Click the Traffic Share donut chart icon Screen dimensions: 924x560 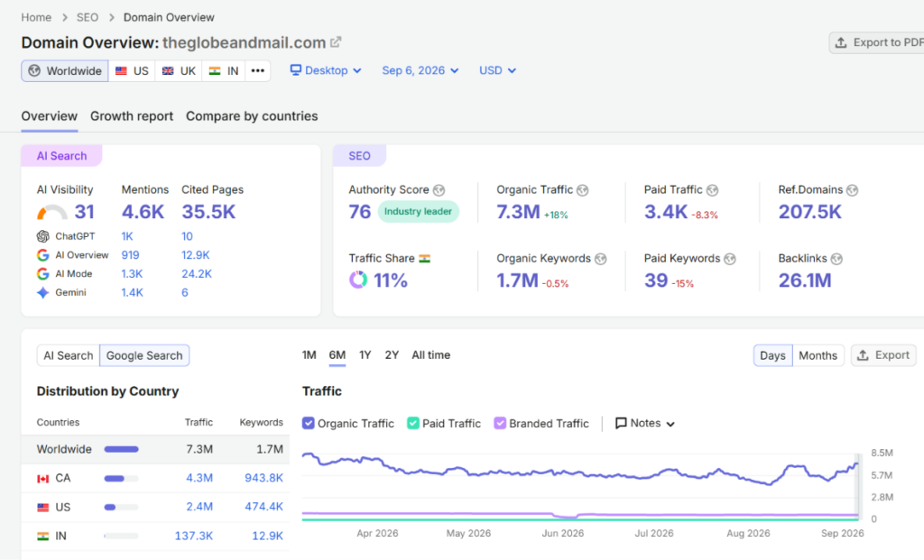click(x=357, y=280)
